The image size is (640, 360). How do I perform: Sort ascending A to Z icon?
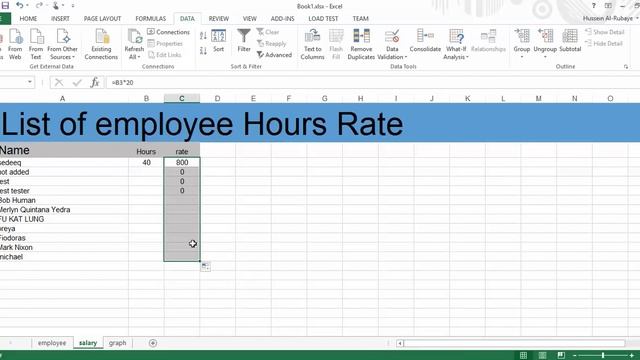pos(203,36)
